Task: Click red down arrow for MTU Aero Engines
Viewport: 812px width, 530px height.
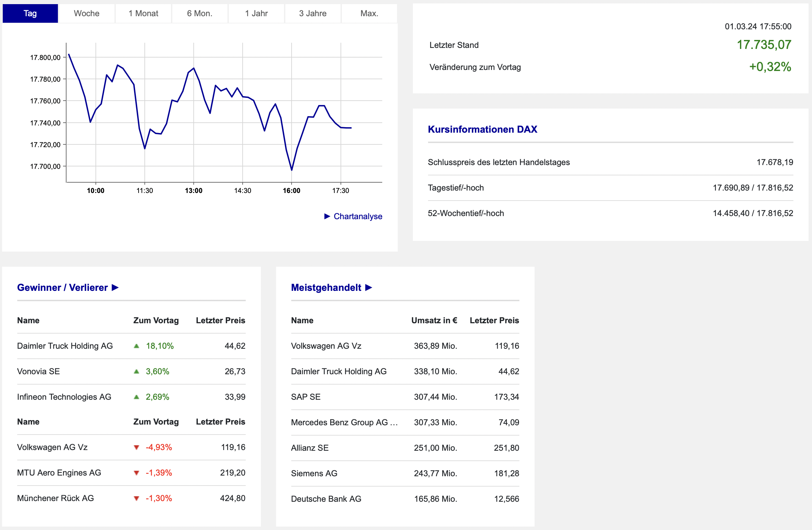Action: pos(136,473)
